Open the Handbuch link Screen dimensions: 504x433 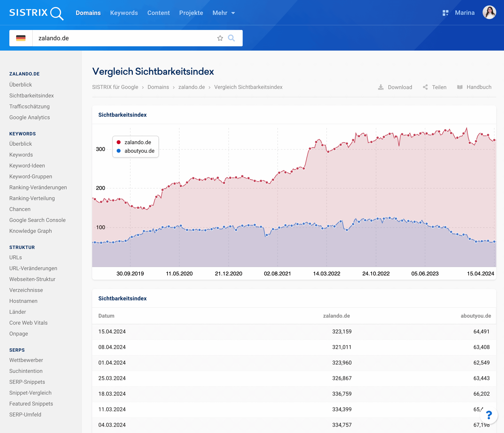coord(479,87)
